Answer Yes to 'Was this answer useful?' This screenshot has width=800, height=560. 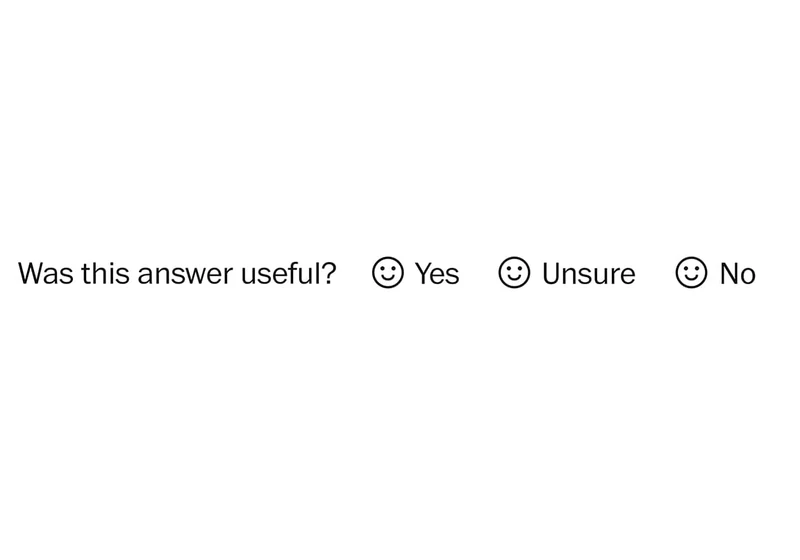pyautogui.click(x=437, y=274)
